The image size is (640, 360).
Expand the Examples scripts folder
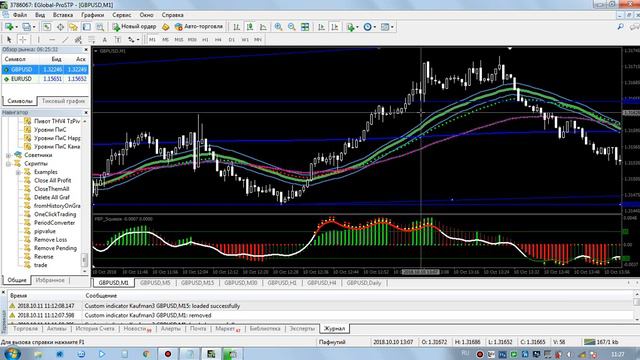click(x=18, y=172)
